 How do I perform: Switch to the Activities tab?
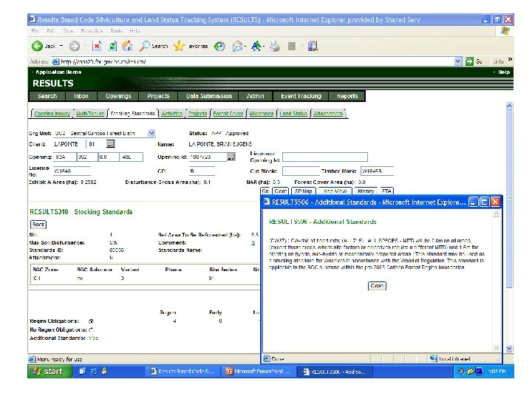172,114
